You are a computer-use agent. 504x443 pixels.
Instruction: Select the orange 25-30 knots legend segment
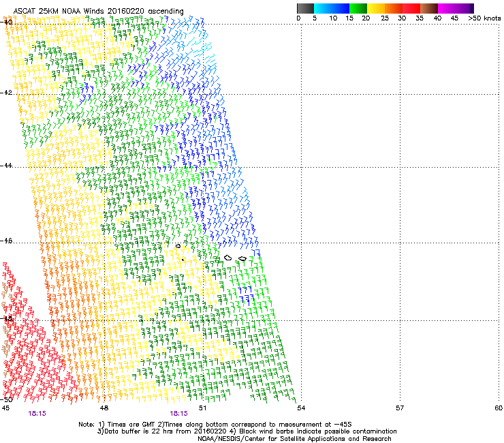[394, 8]
